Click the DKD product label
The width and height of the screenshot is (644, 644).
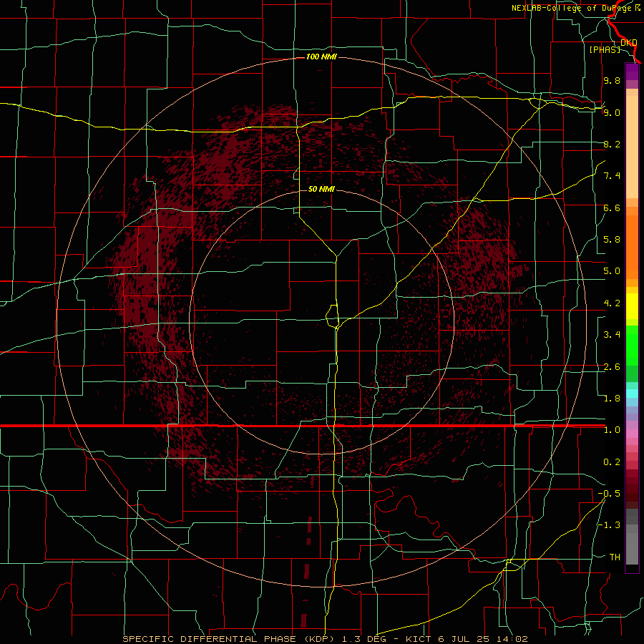point(629,42)
